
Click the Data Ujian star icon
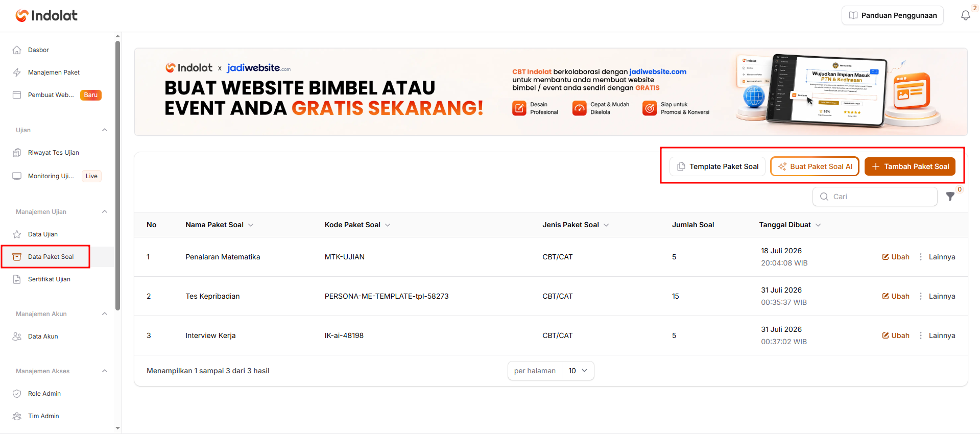[17, 234]
